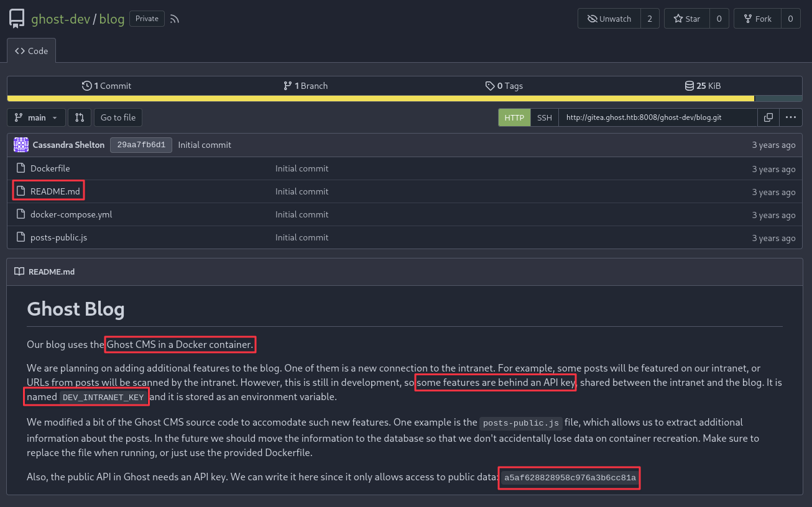This screenshot has height=507, width=812.
Task: Click the Dockerfile file icon
Action: 21,168
